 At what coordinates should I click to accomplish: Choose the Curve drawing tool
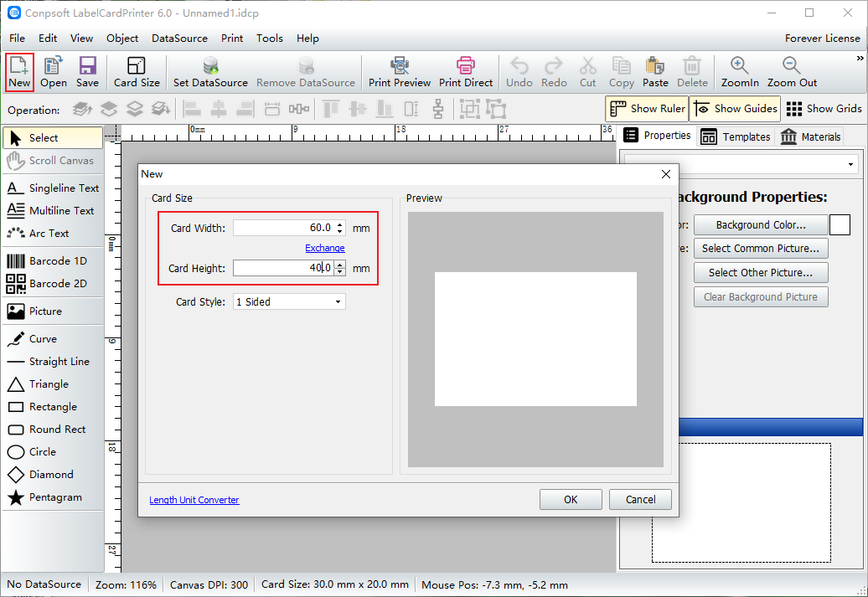point(53,339)
